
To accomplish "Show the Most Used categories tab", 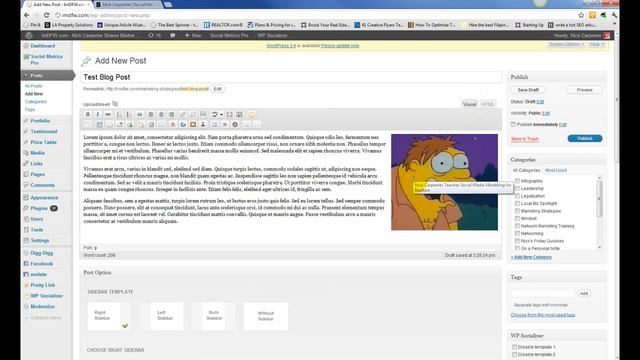I will pyautogui.click(x=556, y=170).
